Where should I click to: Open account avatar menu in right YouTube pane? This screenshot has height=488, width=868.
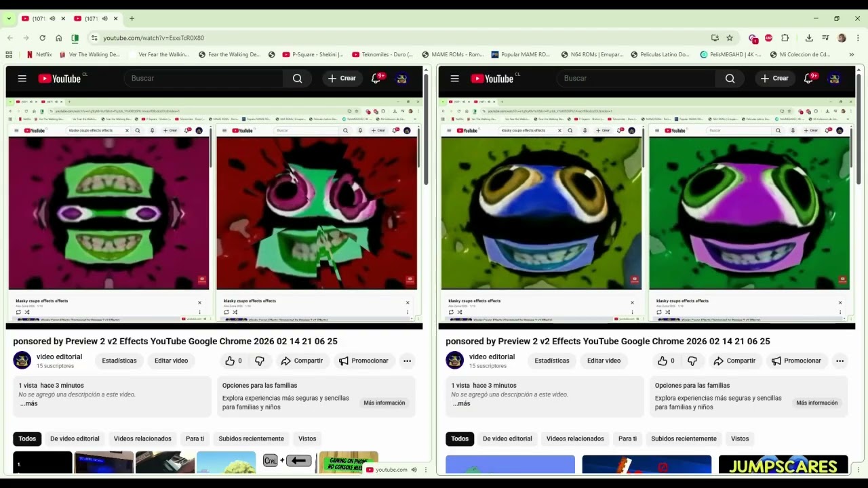click(x=834, y=79)
